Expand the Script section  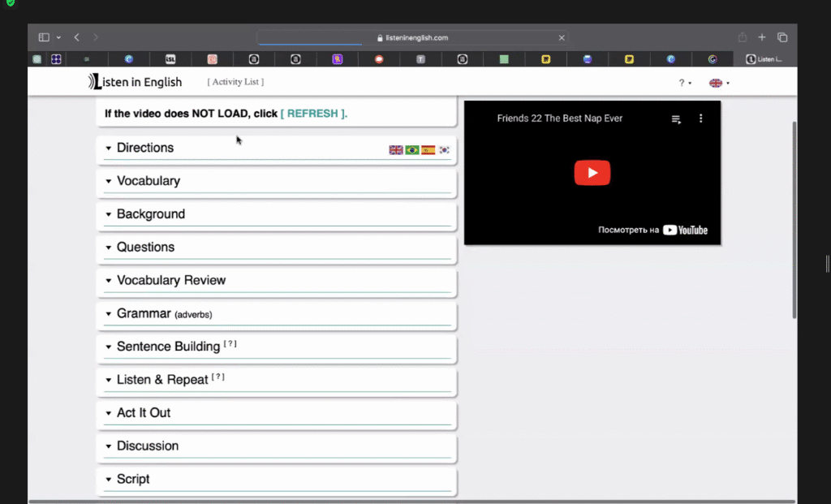(x=277, y=479)
